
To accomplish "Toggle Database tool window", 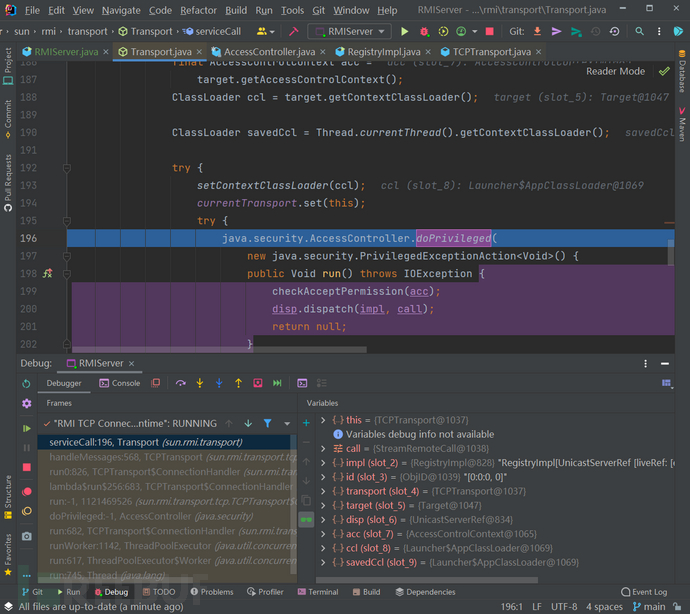I will pos(682,71).
